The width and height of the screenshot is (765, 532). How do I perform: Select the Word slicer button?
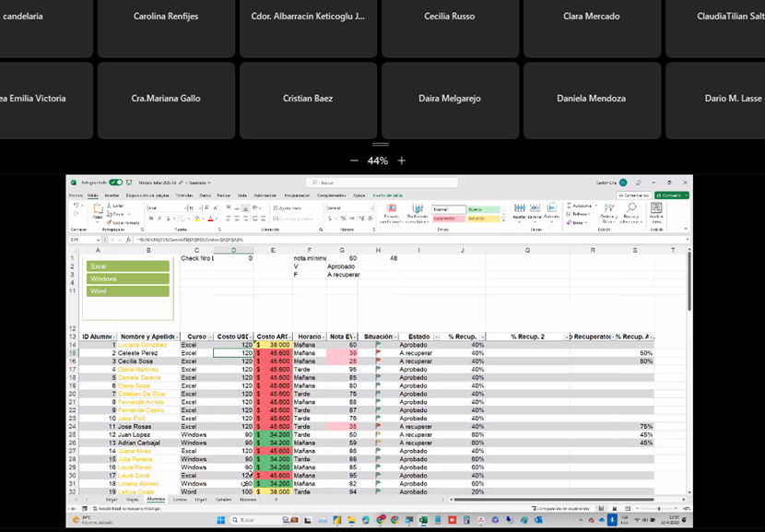(x=128, y=290)
